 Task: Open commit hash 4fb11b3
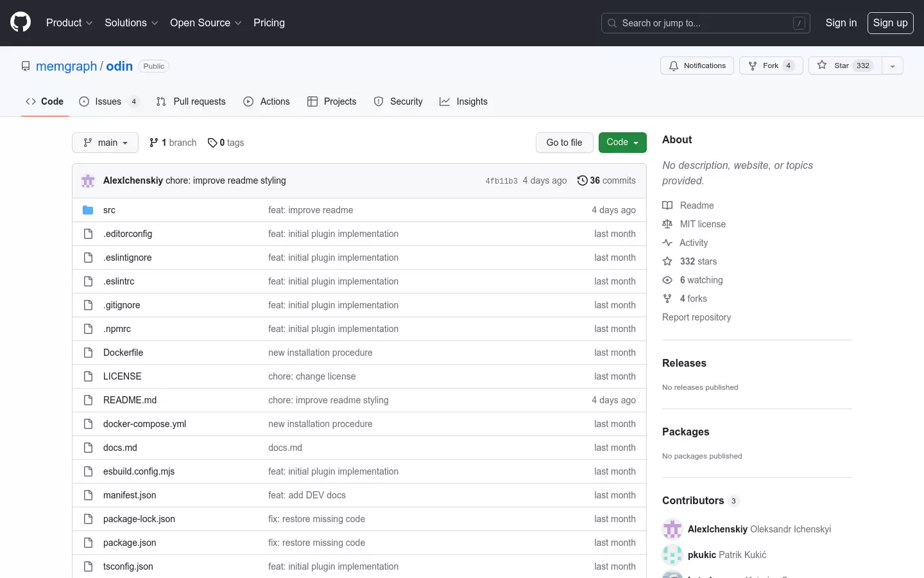coord(501,181)
